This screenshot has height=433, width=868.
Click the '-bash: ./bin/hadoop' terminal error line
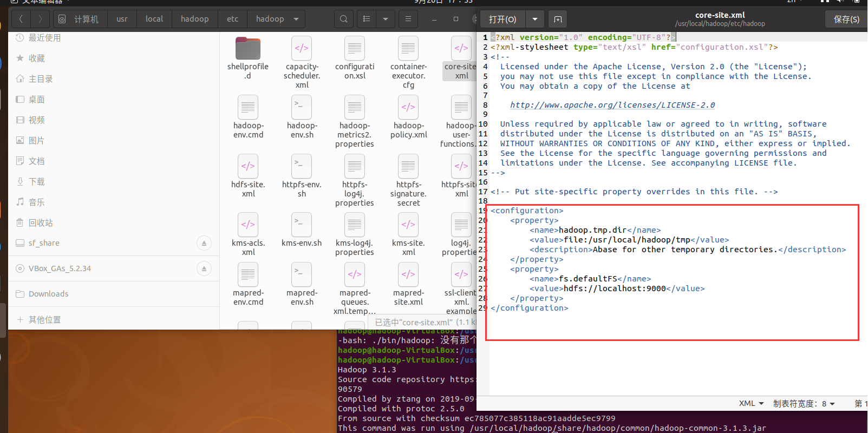[407, 340]
